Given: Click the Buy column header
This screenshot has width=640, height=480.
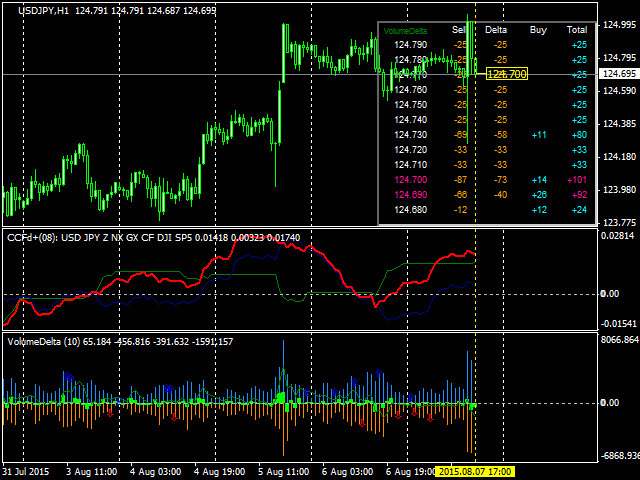Looking at the screenshot, I should pos(538,30).
